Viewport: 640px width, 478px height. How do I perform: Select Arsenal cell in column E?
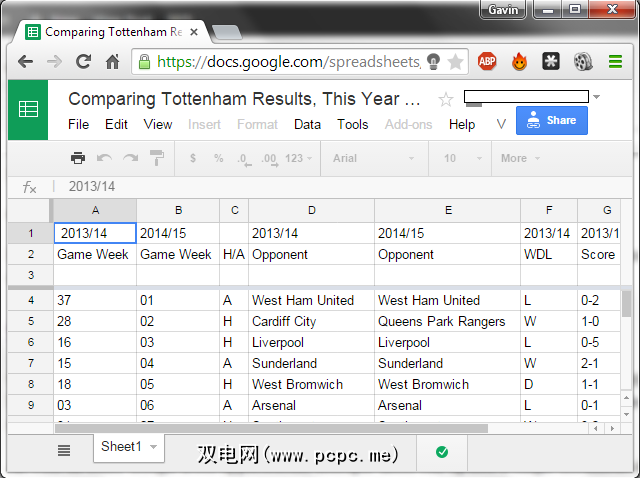click(x=447, y=405)
